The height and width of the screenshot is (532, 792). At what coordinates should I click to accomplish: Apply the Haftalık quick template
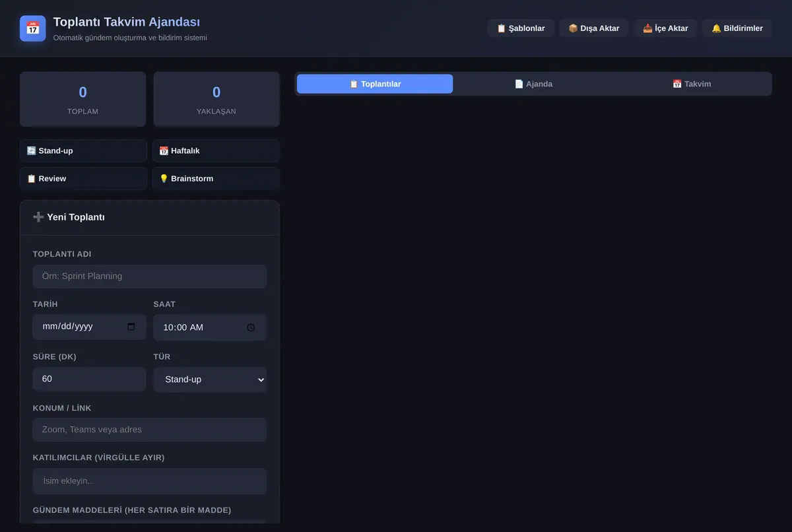click(216, 150)
